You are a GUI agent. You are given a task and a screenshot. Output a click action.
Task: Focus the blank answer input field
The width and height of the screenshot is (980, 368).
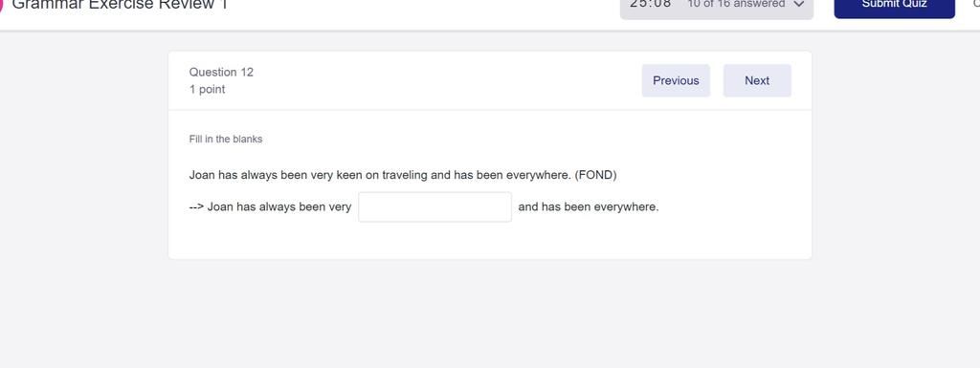click(x=435, y=206)
